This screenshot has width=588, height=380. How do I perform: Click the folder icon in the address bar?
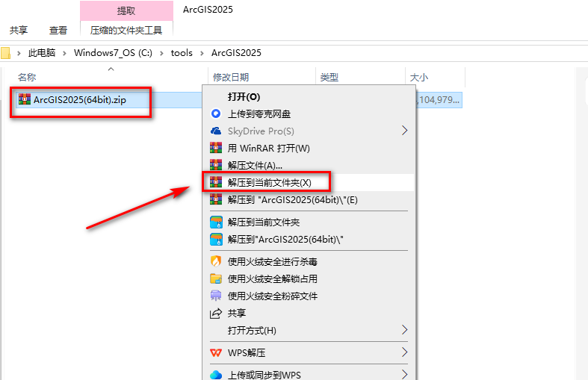[6, 53]
